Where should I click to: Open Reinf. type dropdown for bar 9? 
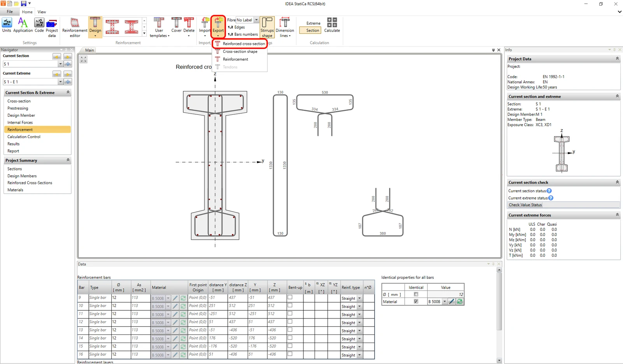click(x=359, y=298)
